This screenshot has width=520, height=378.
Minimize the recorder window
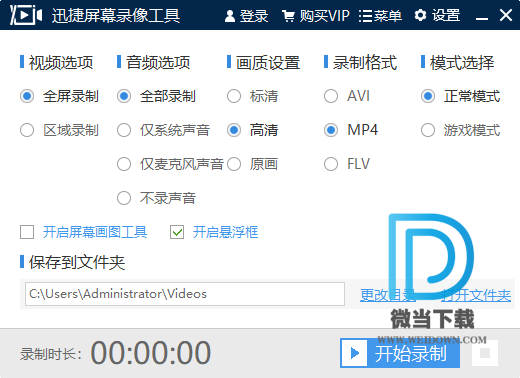coord(482,18)
